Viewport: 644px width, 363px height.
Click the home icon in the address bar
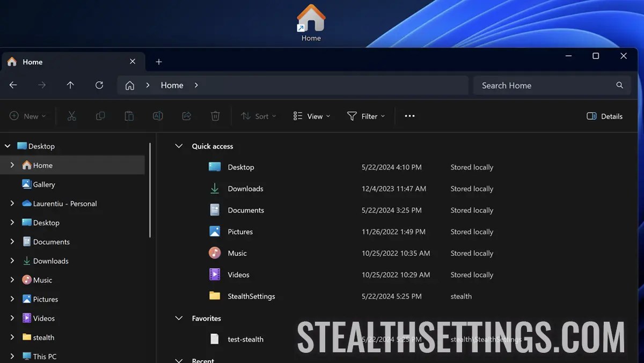tap(129, 85)
